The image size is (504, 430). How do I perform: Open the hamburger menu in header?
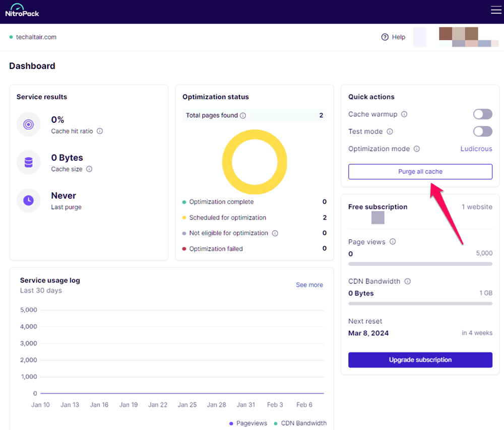tap(496, 10)
